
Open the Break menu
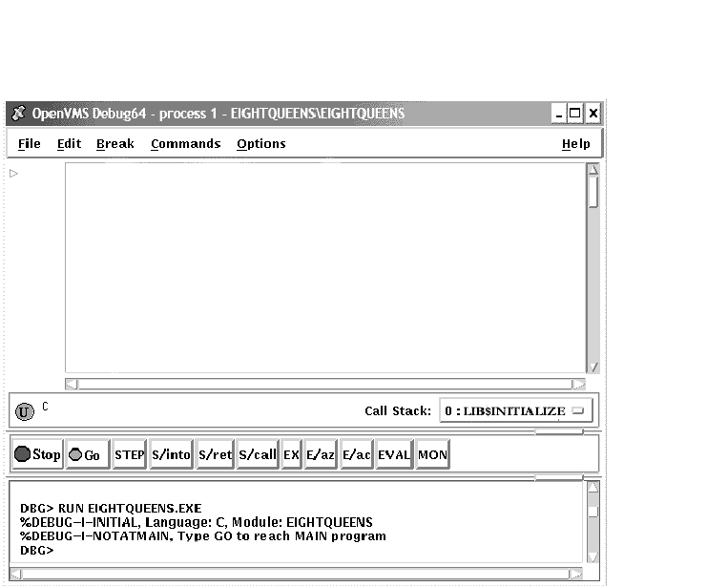pos(114,144)
